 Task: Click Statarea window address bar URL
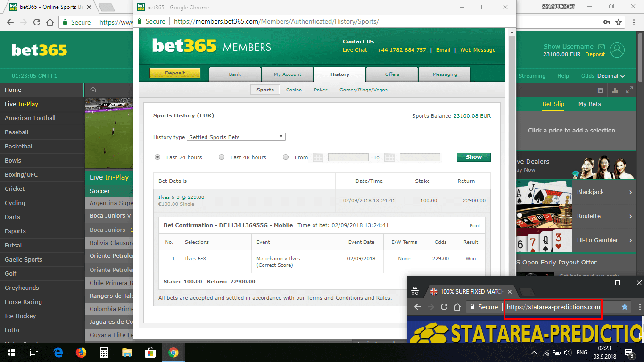tap(553, 307)
